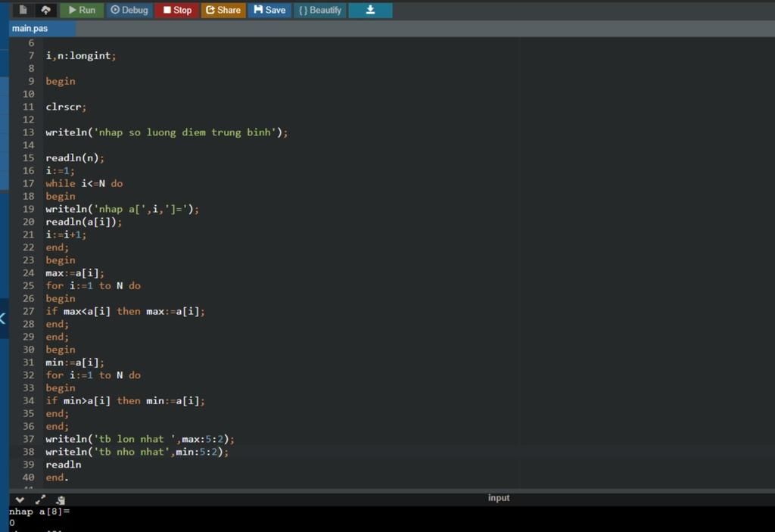This screenshot has height=532, width=775.
Task: Click the 'while i<=N do' line
Action: [84, 183]
